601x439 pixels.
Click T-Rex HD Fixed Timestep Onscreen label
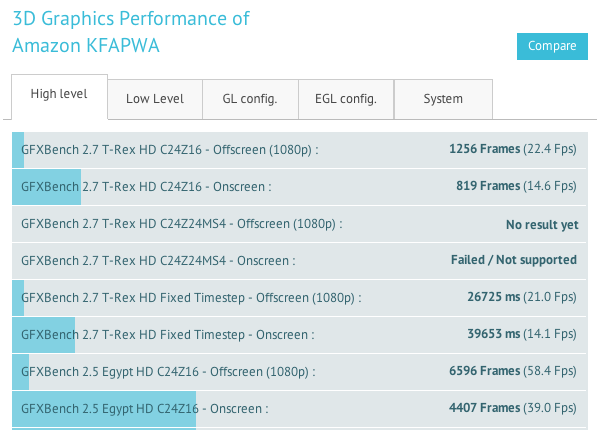coord(167,334)
